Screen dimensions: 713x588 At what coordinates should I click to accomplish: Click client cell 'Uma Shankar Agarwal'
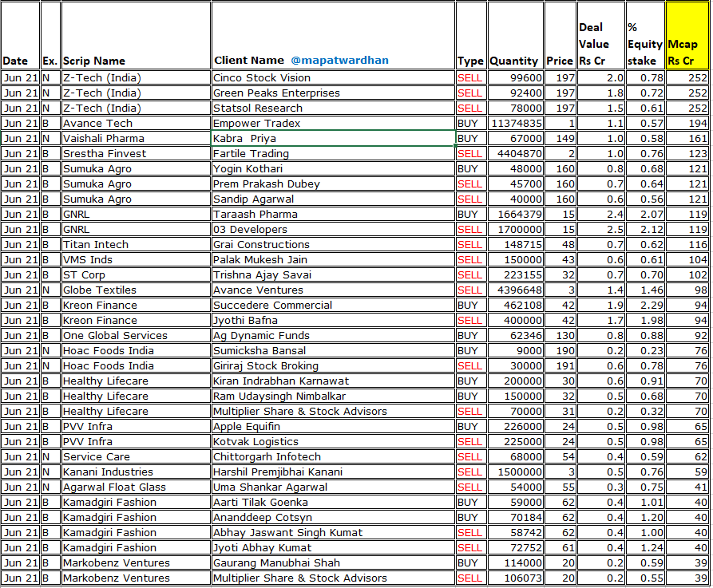pyautogui.click(x=333, y=487)
